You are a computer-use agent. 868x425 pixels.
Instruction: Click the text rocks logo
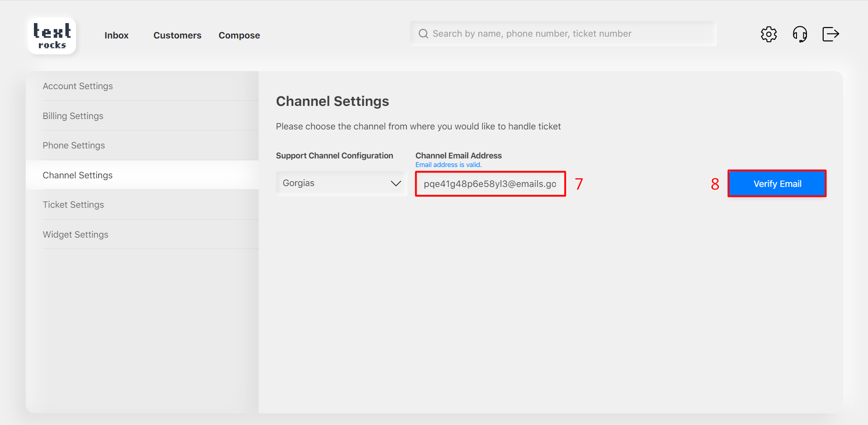52,36
